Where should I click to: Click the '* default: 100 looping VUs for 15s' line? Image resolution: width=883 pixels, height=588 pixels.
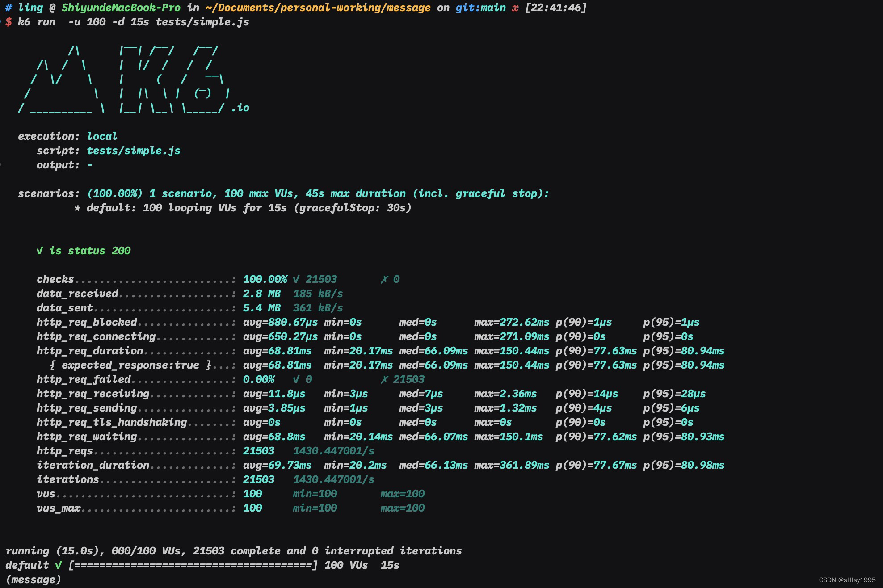coord(243,208)
